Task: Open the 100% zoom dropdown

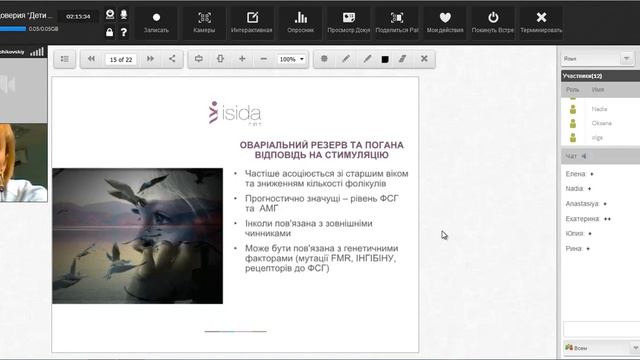Action: 291,60
